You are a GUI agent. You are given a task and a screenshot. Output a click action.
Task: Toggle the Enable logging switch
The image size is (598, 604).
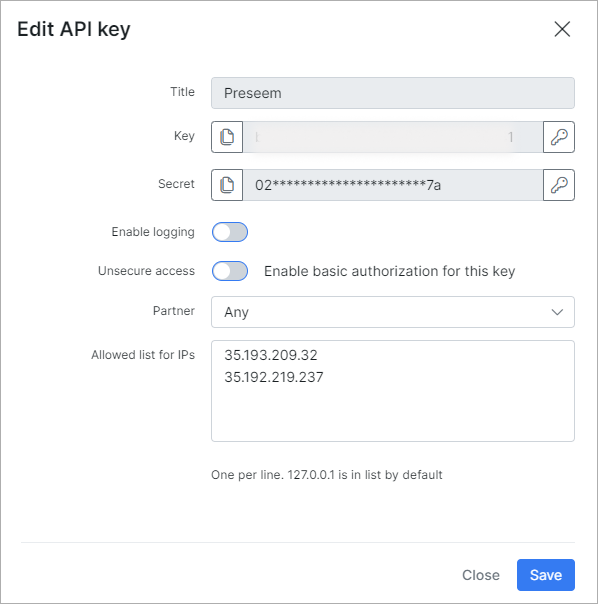pos(230,232)
